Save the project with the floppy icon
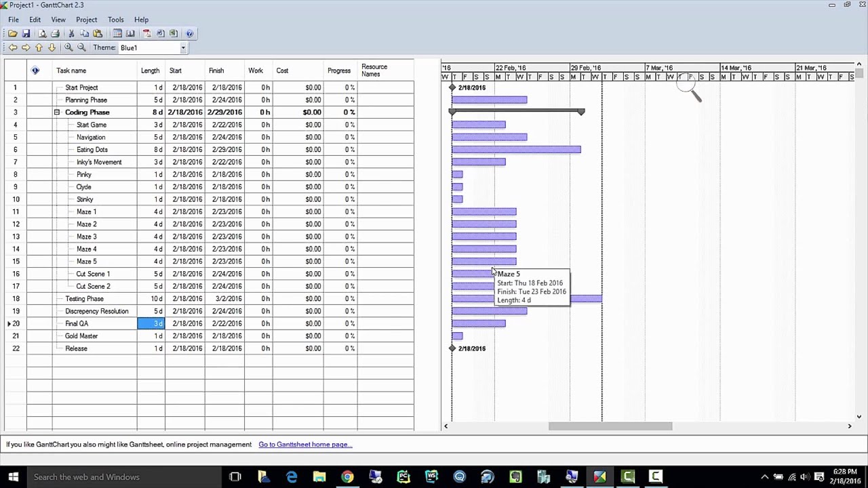This screenshot has width=868, height=488. point(26,33)
